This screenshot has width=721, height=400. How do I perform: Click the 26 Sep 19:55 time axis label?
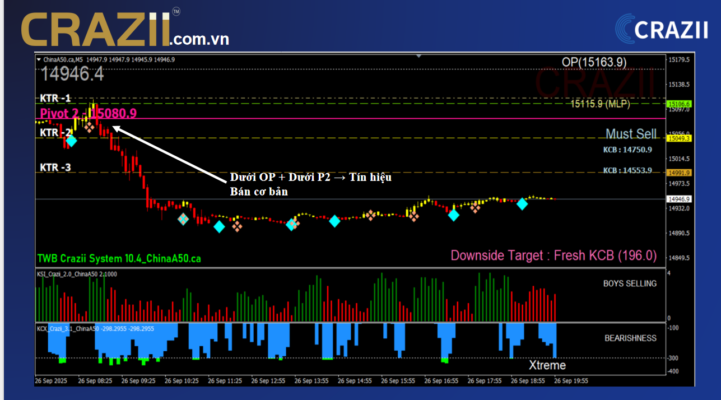click(x=570, y=381)
